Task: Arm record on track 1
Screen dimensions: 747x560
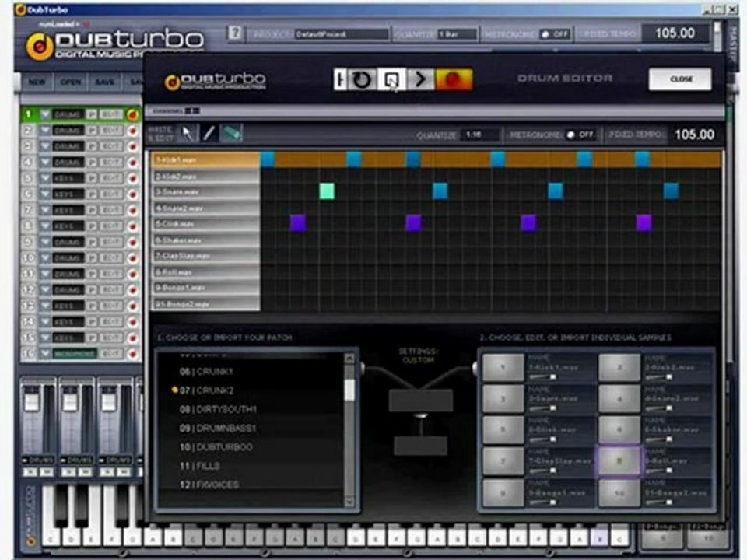Action: [x=132, y=114]
